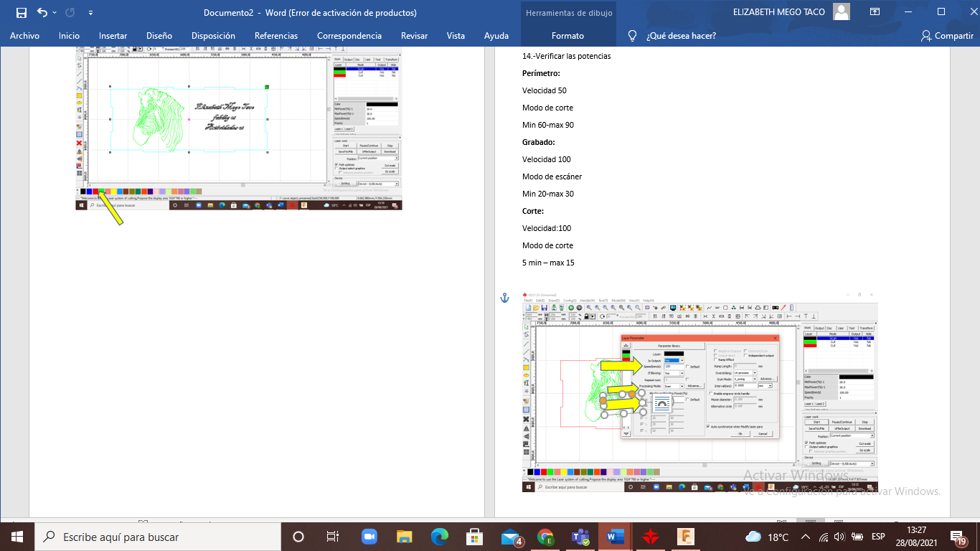Image resolution: width=980 pixels, height=551 pixels.
Task: Click the grayed-out Redo arrow
Action: 70,12
